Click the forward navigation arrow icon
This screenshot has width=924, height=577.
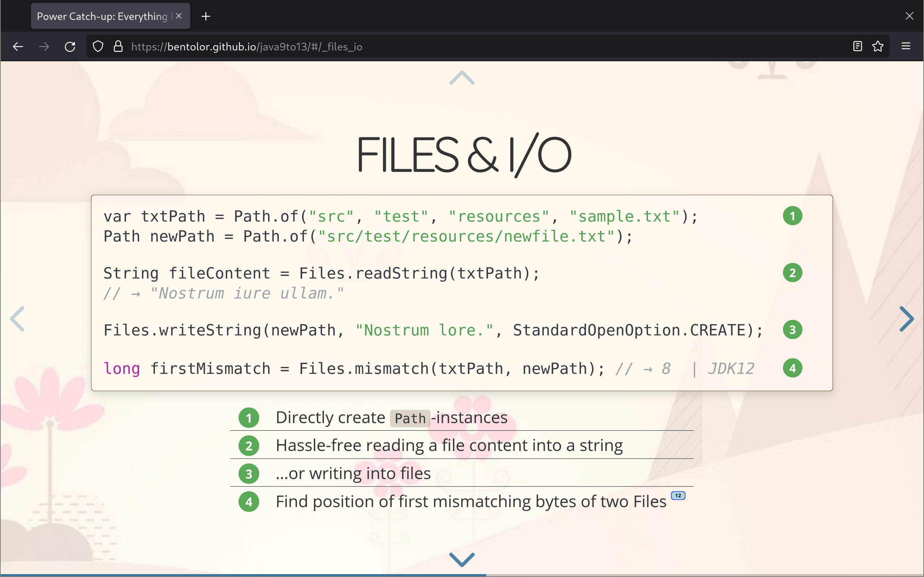[44, 46]
